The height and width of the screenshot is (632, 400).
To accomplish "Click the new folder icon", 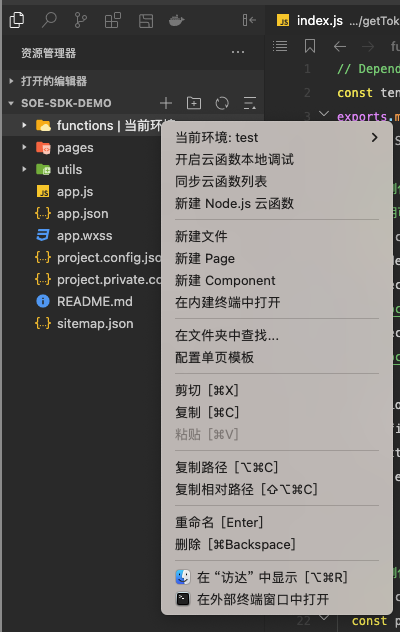I will [x=194, y=103].
